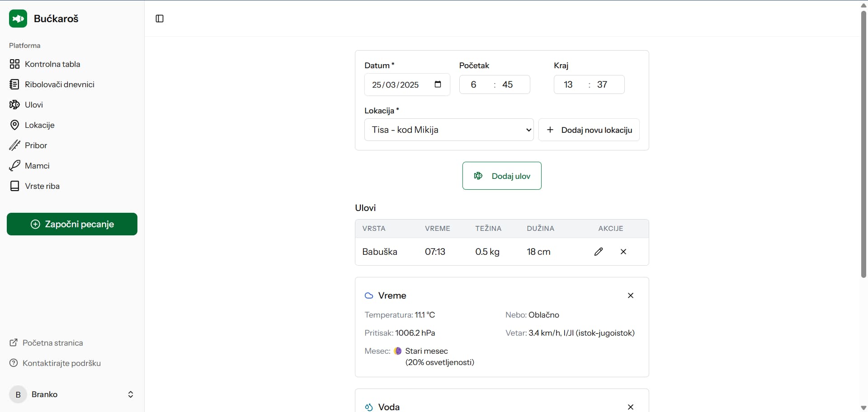The height and width of the screenshot is (412, 868).
Task: Delete the Babuška catch row
Action: click(623, 252)
